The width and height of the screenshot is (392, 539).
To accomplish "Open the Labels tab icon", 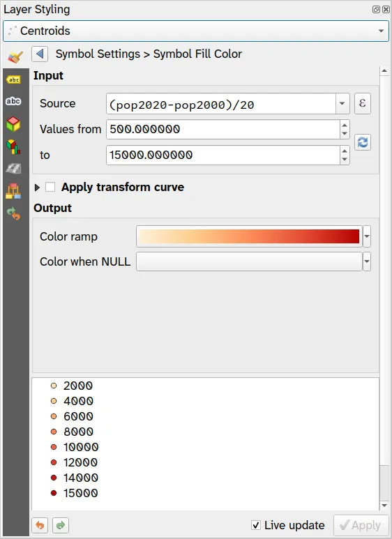I will [13, 79].
